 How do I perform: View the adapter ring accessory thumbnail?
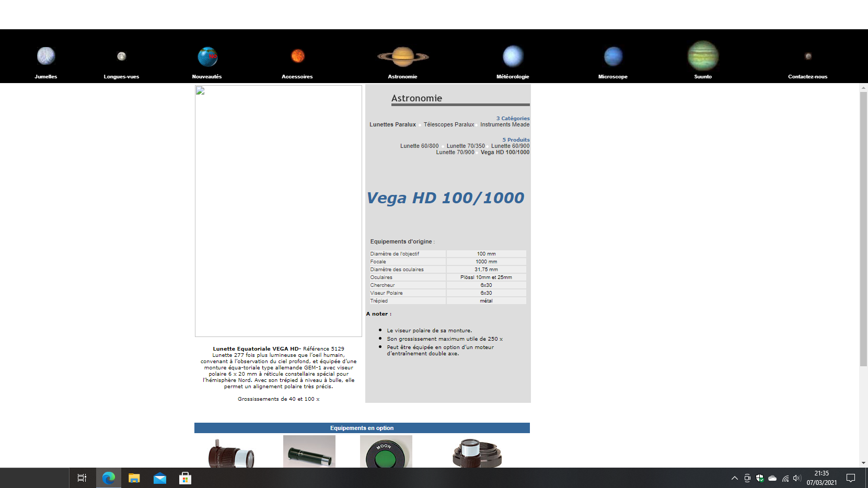[477, 452]
